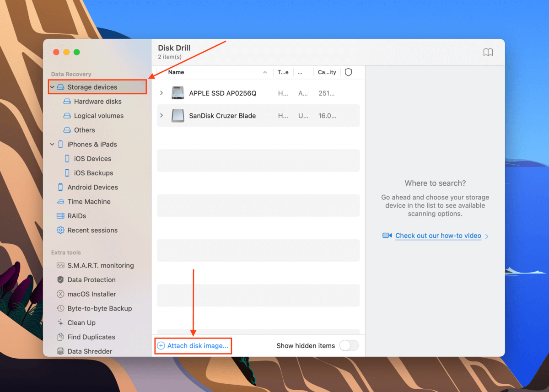The height and width of the screenshot is (392, 549).
Task: Open Data Shredder tool
Action: point(90,351)
